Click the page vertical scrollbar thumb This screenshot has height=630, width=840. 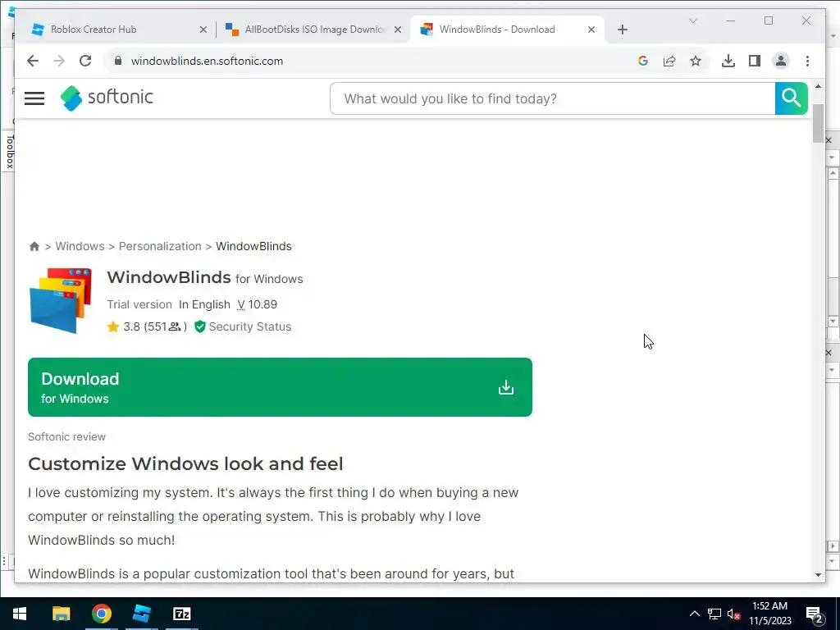click(818, 123)
